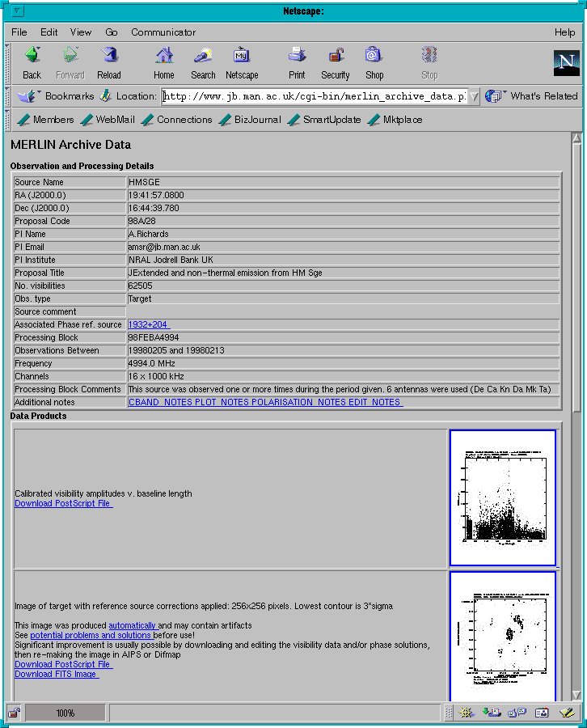Expand the Location URL history dropdown
Viewport: 587px width, 728px height.
(x=474, y=96)
